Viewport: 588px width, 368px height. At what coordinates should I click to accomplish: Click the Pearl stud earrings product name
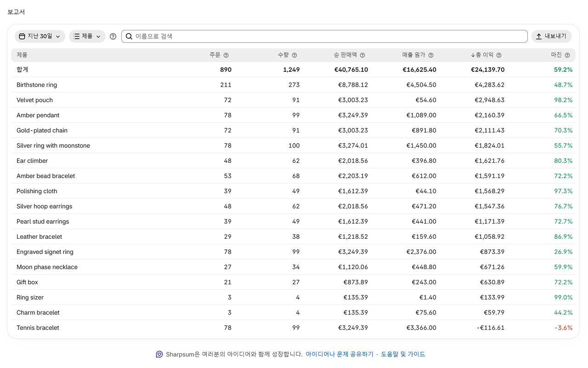click(x=43, y=221)
